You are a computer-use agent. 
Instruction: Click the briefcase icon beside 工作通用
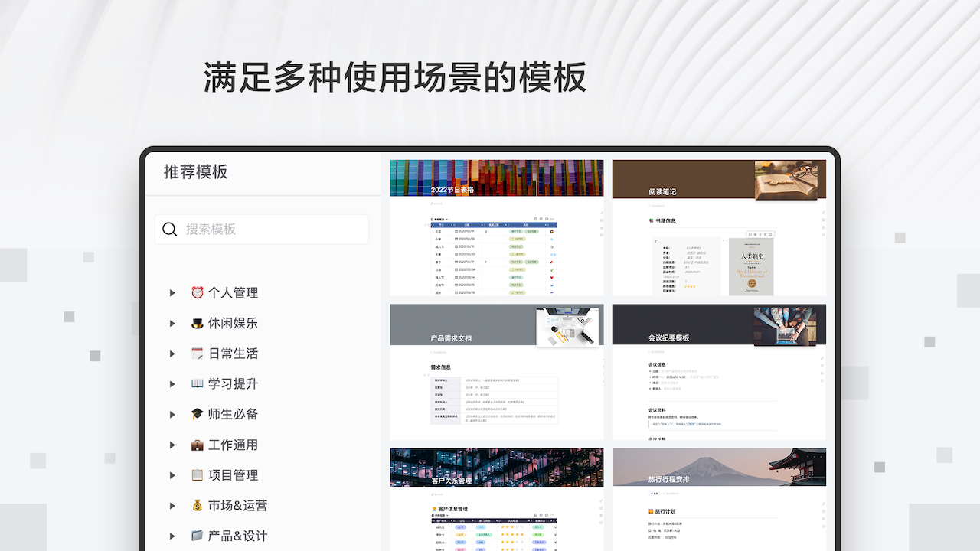[197, 445]
